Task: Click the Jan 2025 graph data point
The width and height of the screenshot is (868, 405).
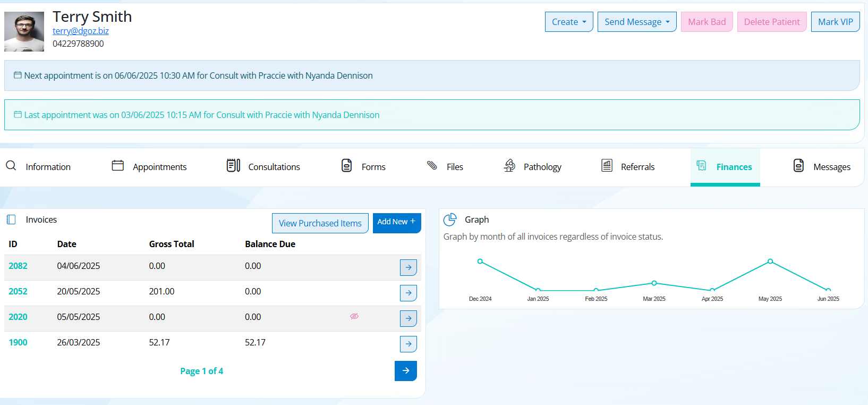Action: (538, 290)
